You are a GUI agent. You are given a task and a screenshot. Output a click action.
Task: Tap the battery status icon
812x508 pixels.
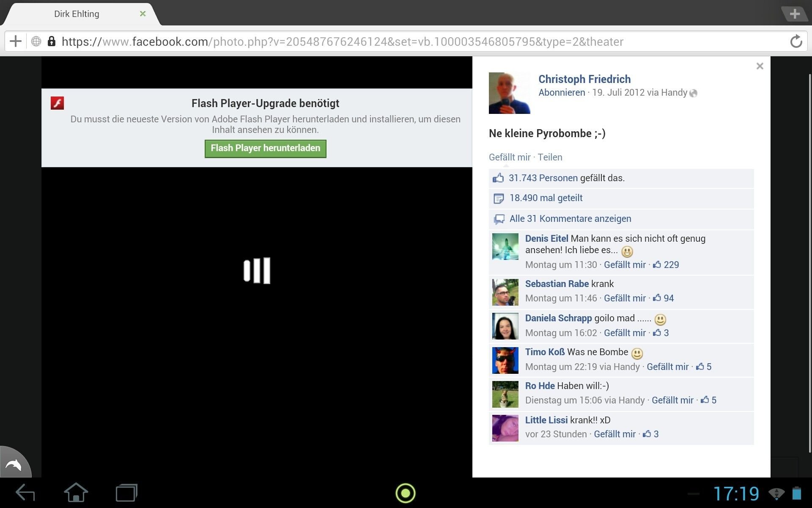pos(797,493)
